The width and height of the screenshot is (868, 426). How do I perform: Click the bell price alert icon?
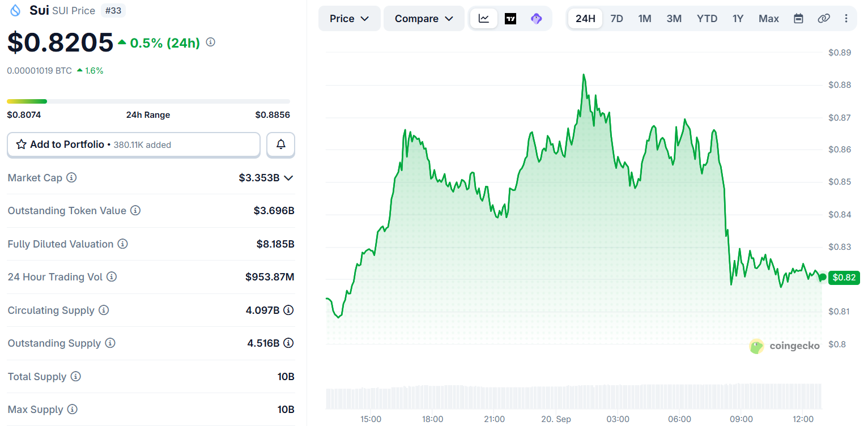point(280,144)
